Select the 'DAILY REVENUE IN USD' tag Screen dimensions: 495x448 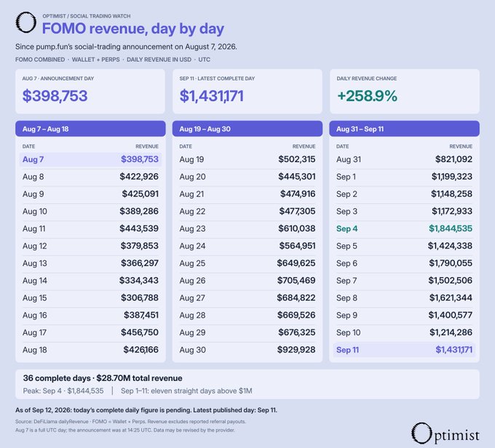click(159, 60)
